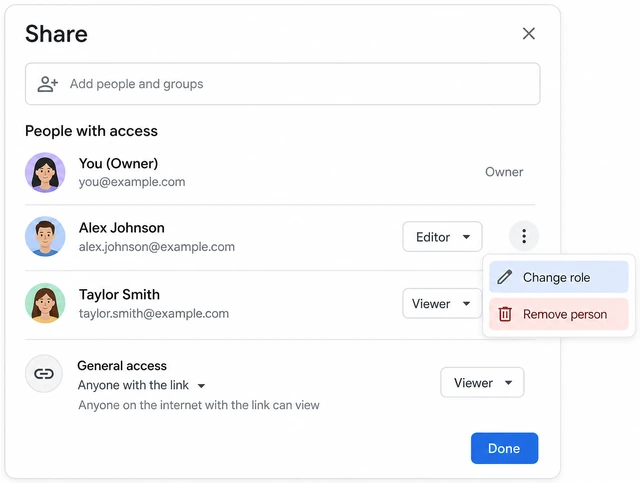Choose Remove person from the popup menu
640x483 pixels.
(x=558, y=314)
